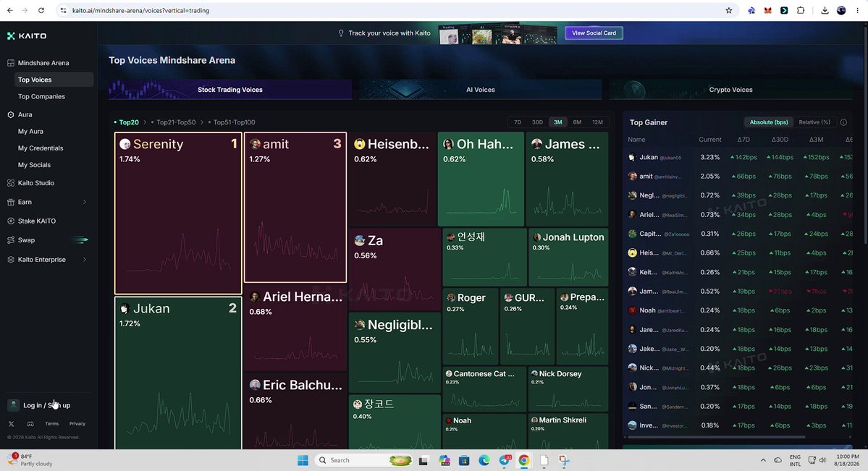Open the X (Twitter) link icon
The height and width of the screenshot is (471, 868).
pos(11,424)
